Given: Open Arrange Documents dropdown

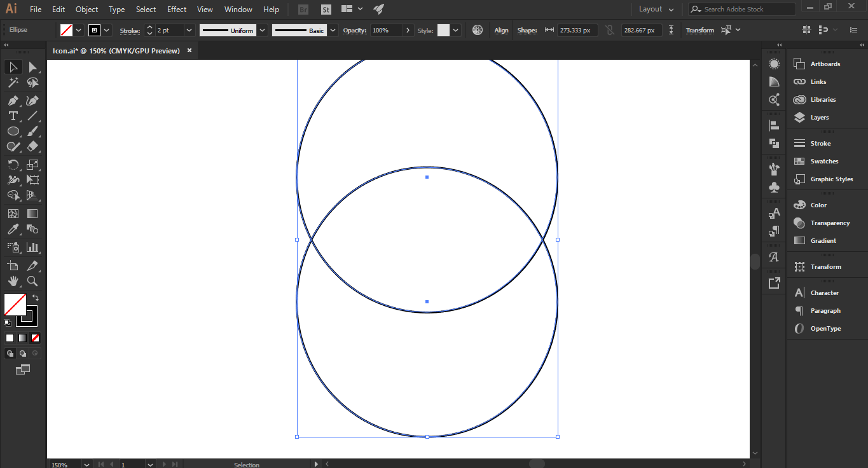Looking at the screenshot, I should (x=352, y=9).
